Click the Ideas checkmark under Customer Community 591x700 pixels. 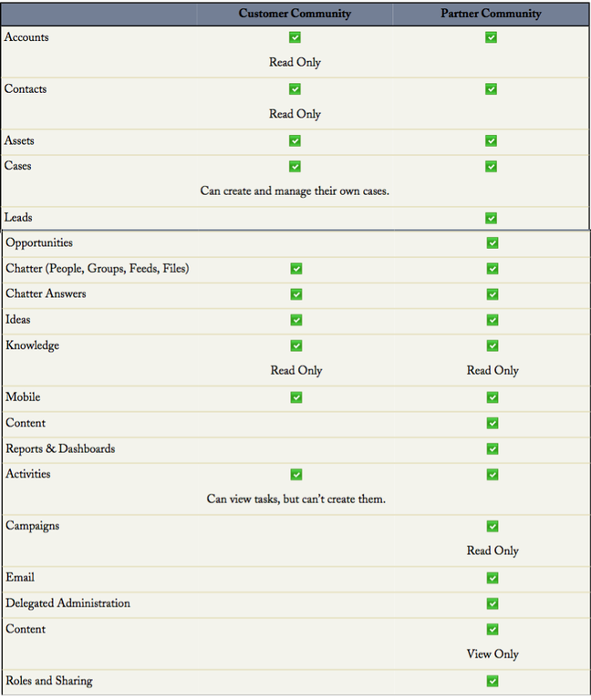tap(295, 320)
